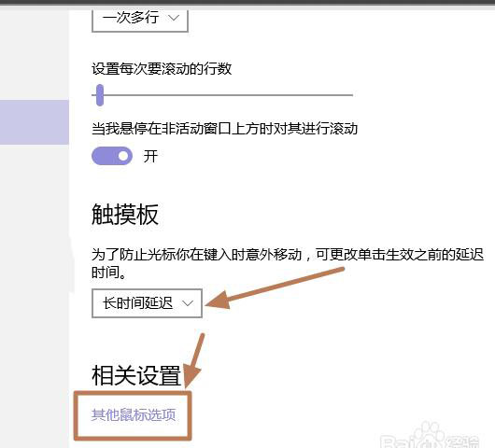Click the purple scroll lines slider thumb

(x=100, y=95)
